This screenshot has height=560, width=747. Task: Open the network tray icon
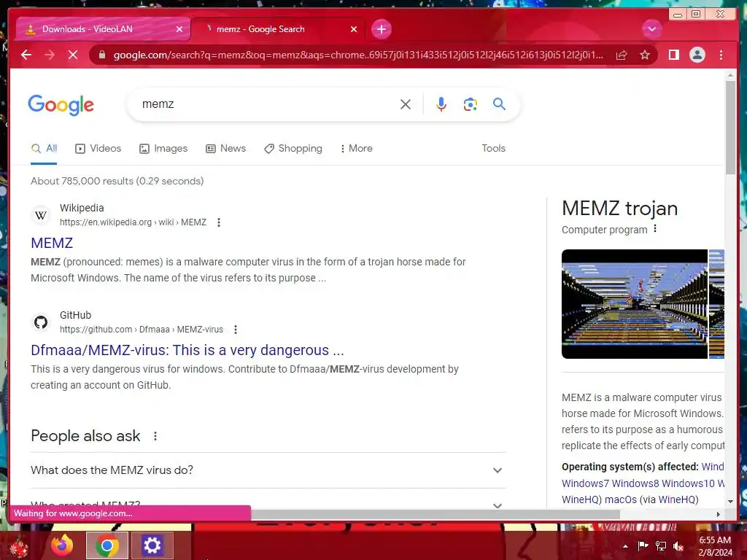(x=661, y=545)
